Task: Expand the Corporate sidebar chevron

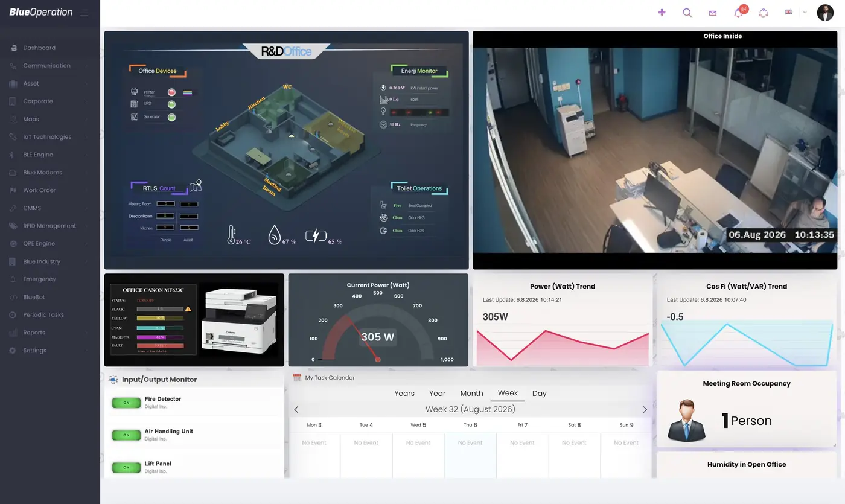Action: [86, 101]
